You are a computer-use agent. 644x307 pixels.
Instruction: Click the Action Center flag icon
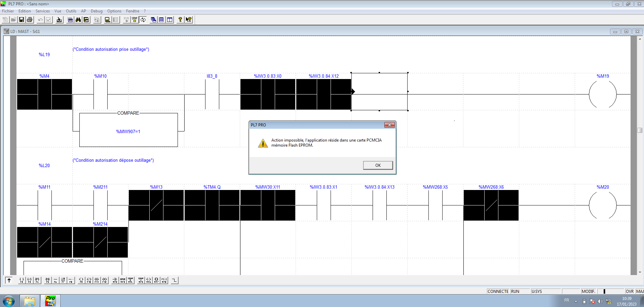coord(592,301)
